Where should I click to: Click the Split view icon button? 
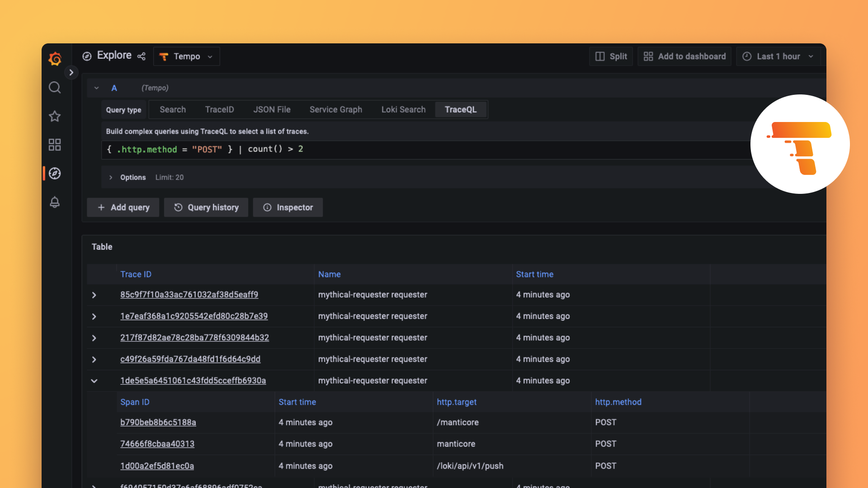coord(611,56)
